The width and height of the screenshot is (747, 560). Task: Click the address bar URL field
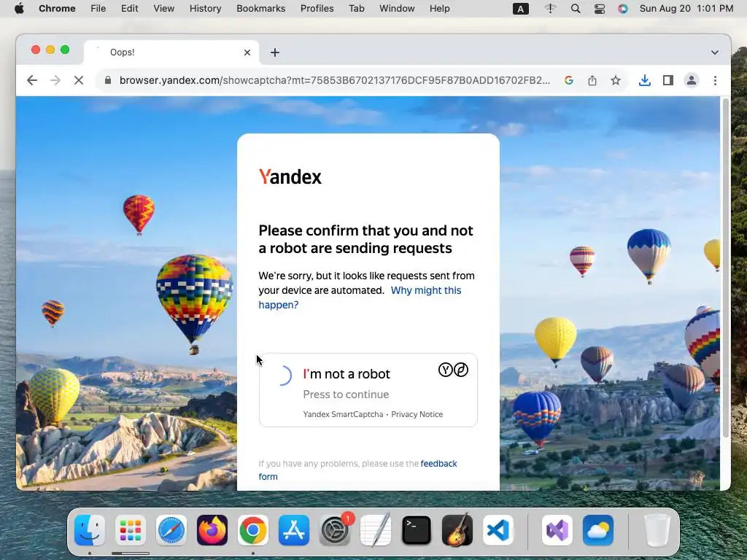pyautogui.click(x=334, y=80)
